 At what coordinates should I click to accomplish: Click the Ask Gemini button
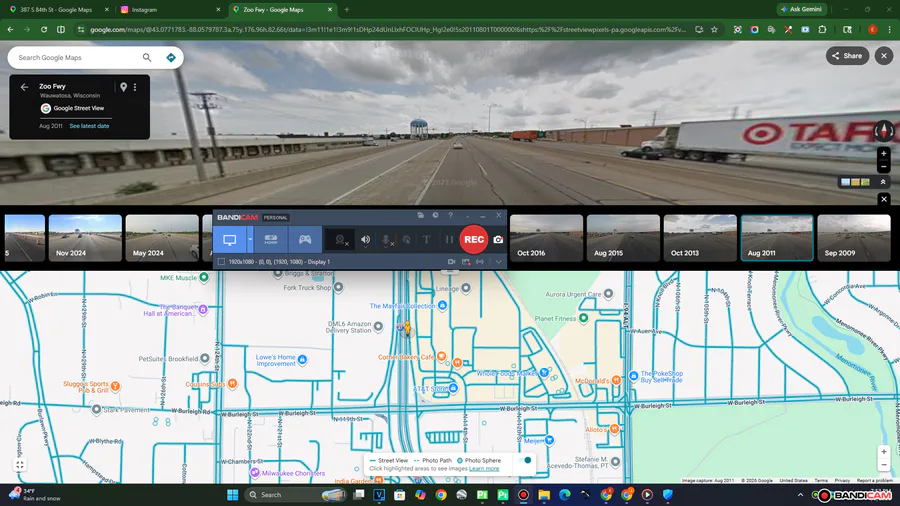802,9
